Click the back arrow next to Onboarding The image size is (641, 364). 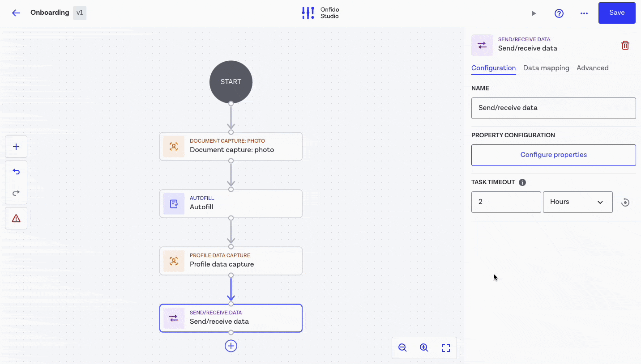coord(16,13)
